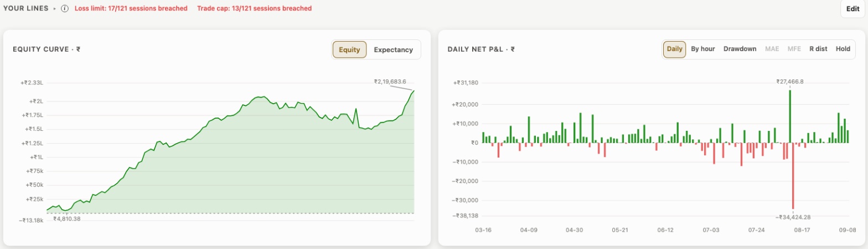The width and height of the screenshot is (868, 249).
Task: Click the 06-12 date axis label
Action: tap(665, 230)
